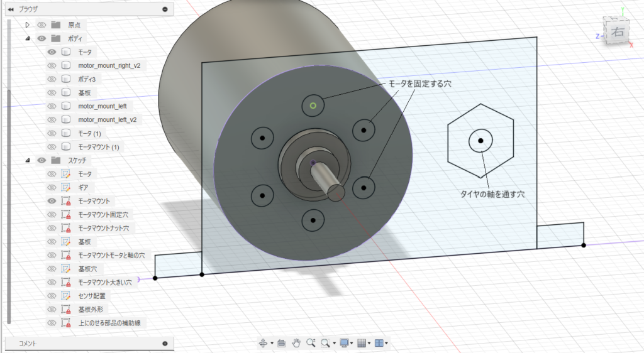Click sketch icon next to 基板穴

[65, 268]
